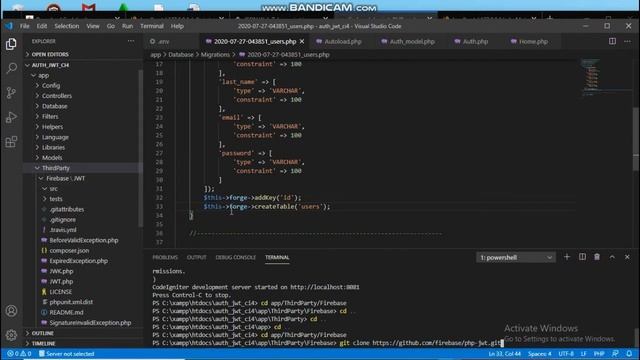Click the notifications bell in status bar

point(629,353)
